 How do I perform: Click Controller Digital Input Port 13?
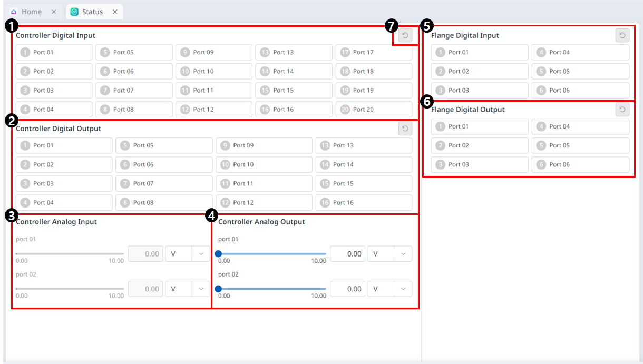click(294, 52)
